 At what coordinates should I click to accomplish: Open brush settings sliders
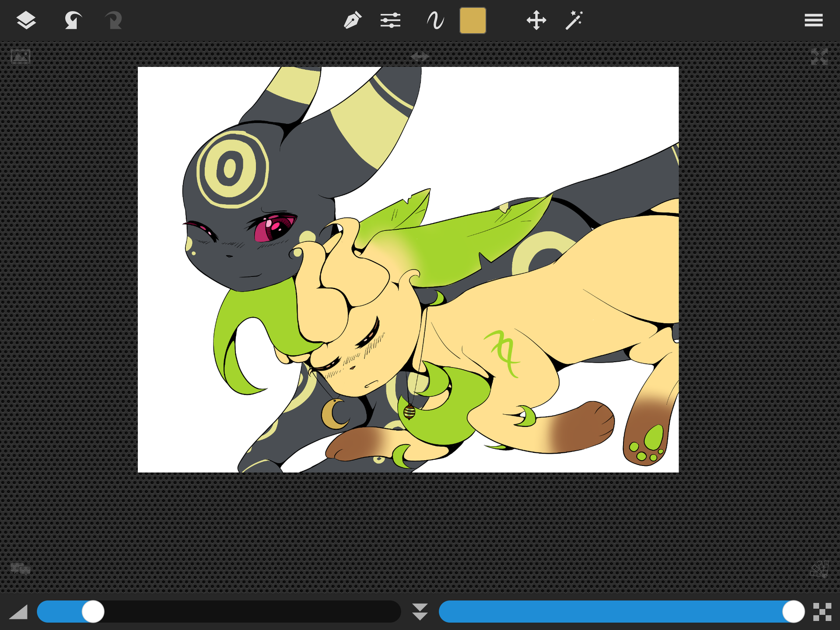390,21
